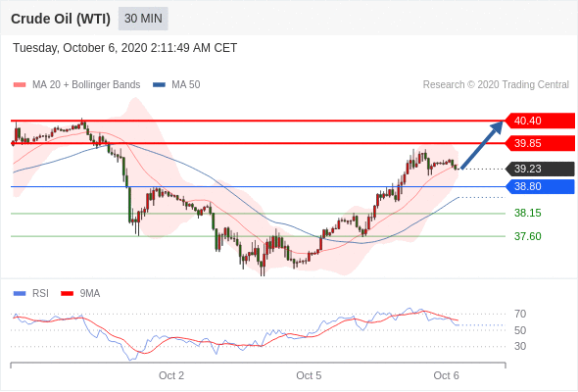Click the date and time text 'Tuesday, October 6, 2020'
The height and width of the screenshot is (392, 578).
coord(80,48)
